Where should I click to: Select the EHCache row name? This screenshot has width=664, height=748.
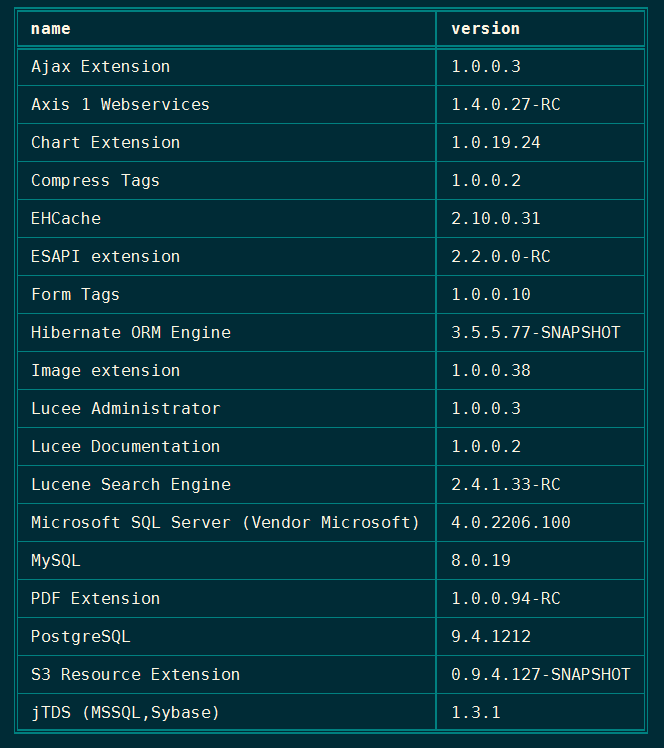coord(66,219)
